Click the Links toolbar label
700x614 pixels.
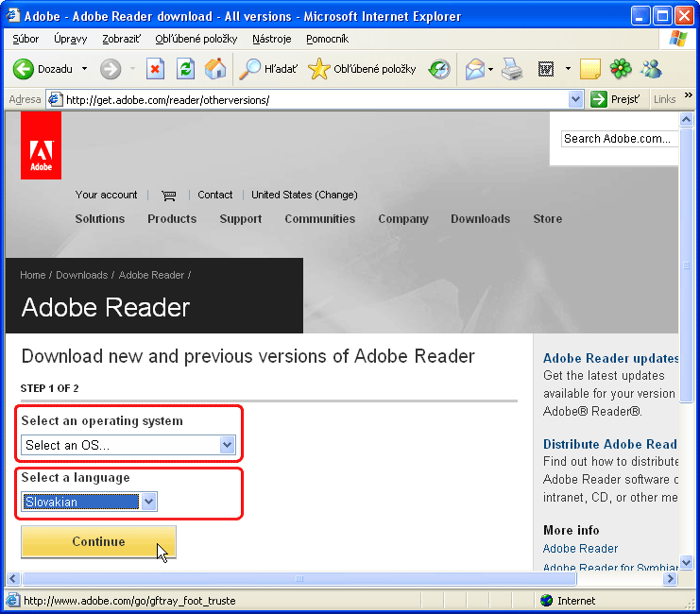(664, 99)
